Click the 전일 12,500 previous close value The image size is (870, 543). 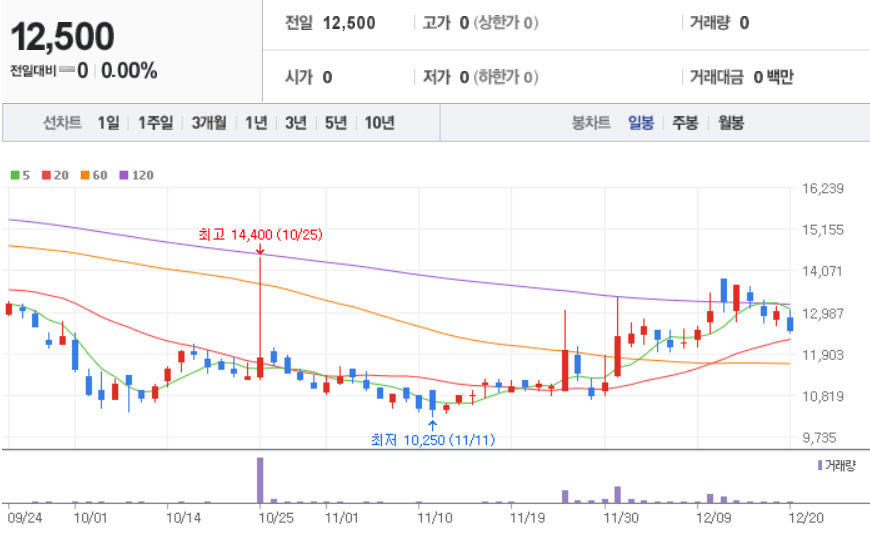tap(330, 23)
